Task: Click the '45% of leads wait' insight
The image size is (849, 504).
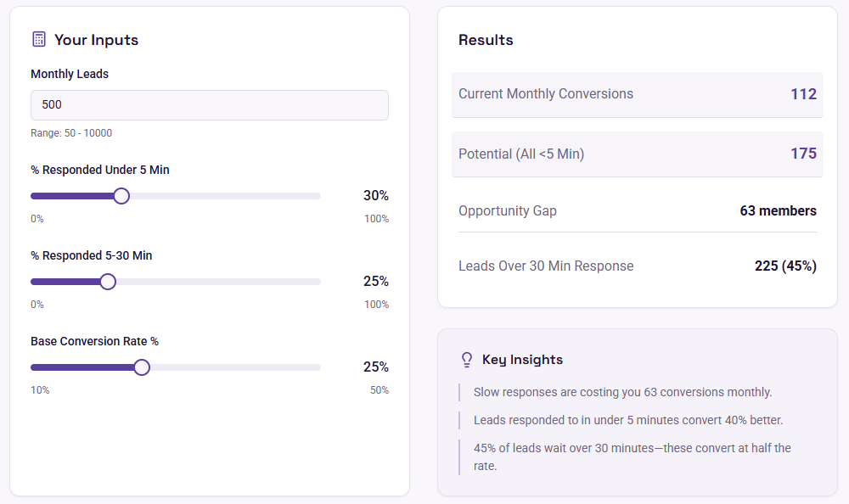Action: pos(633,456)
